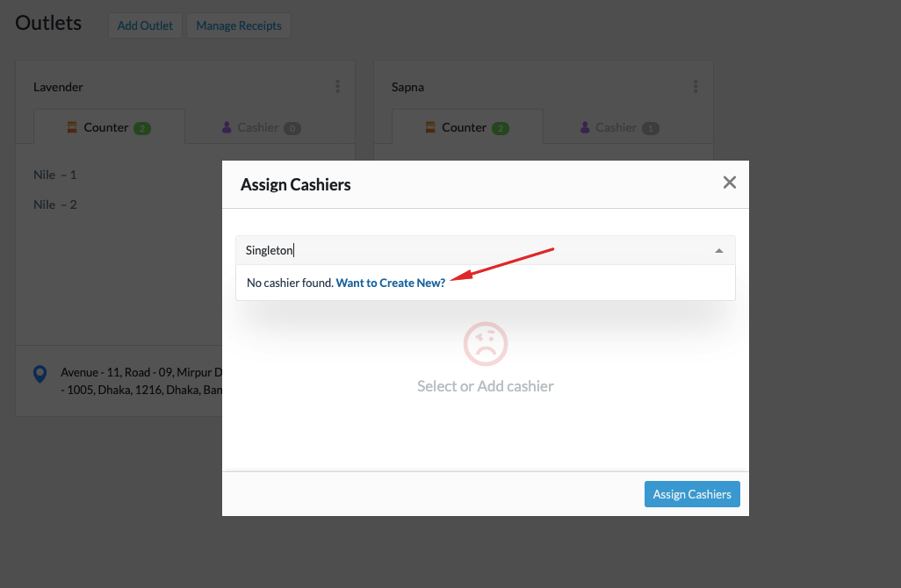Click the location pin icon for Lavender's address
901x588 pixels.
(40, 374)
